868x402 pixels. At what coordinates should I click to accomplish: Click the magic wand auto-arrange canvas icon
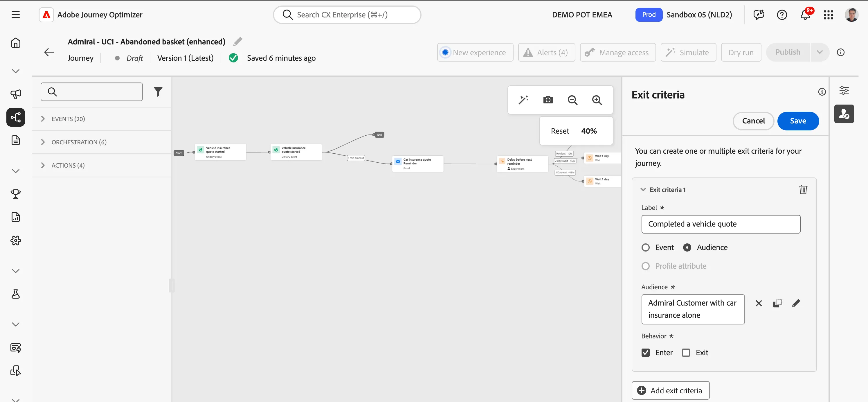click(523, 100)
